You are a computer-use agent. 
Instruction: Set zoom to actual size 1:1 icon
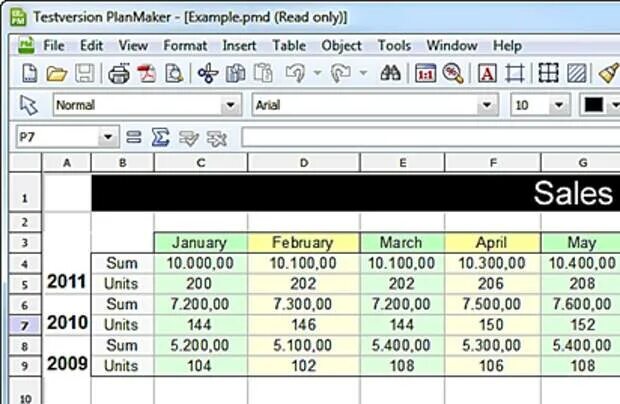pyautogui.click(x=425, y=74)
